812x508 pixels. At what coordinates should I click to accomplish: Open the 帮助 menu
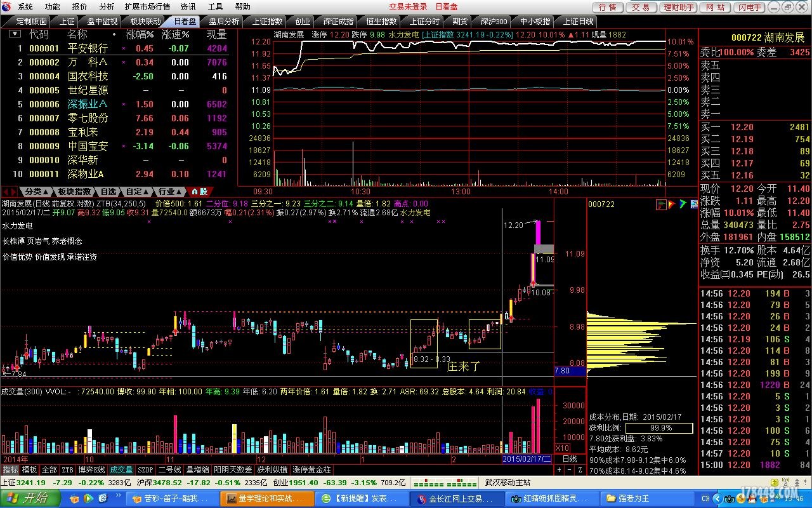click(242, 7)
